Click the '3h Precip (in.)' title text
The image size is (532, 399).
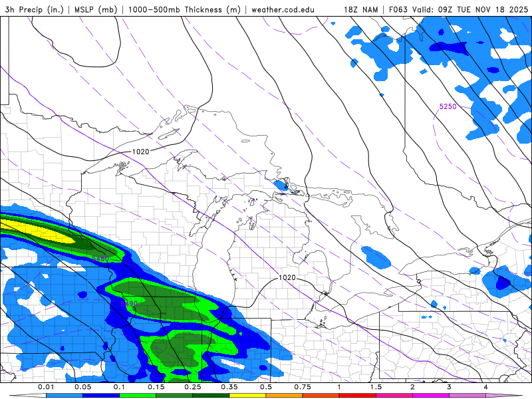point(35,9)
